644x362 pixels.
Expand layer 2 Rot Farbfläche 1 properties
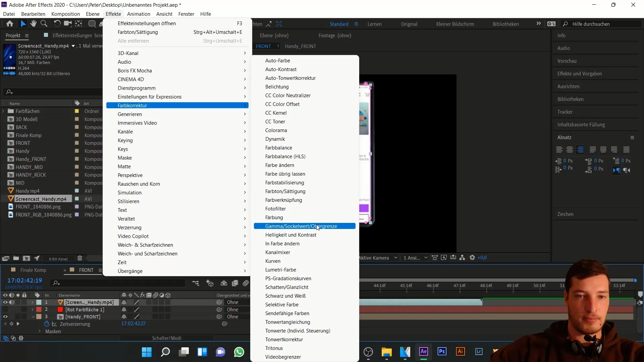click(x=33, y=309)
